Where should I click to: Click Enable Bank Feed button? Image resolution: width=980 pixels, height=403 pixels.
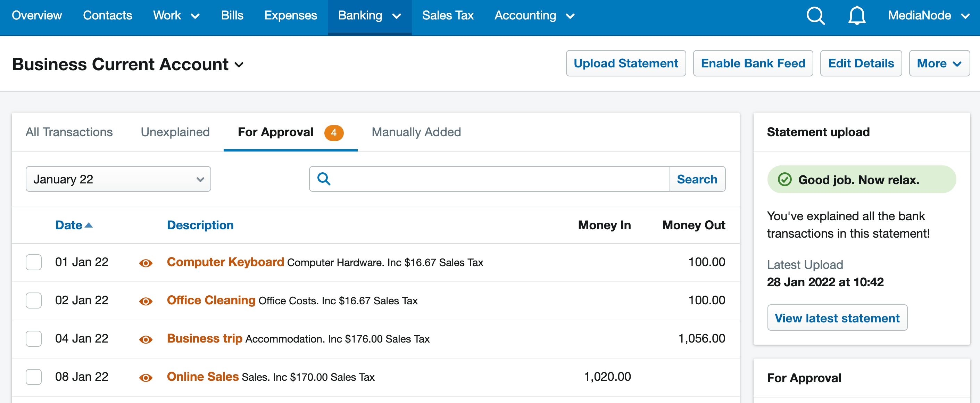(753, 63)
